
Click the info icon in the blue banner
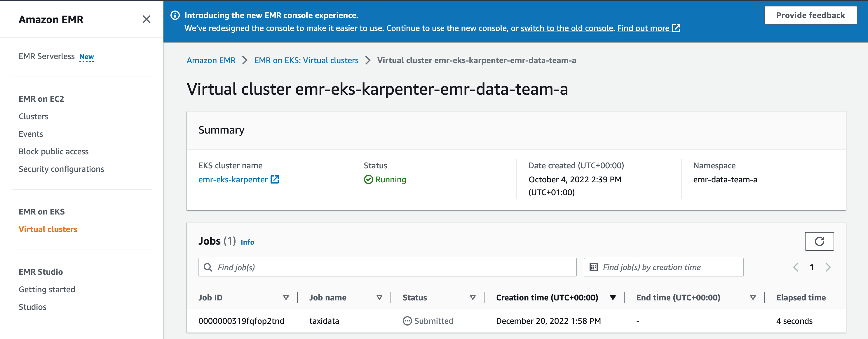[x=175, y=15]
